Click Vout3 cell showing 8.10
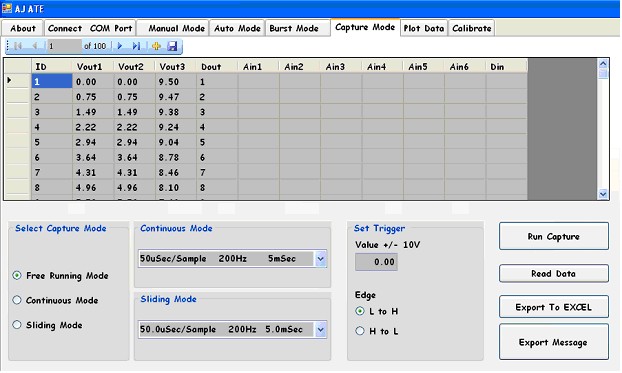622x373 pixels. 176,187
